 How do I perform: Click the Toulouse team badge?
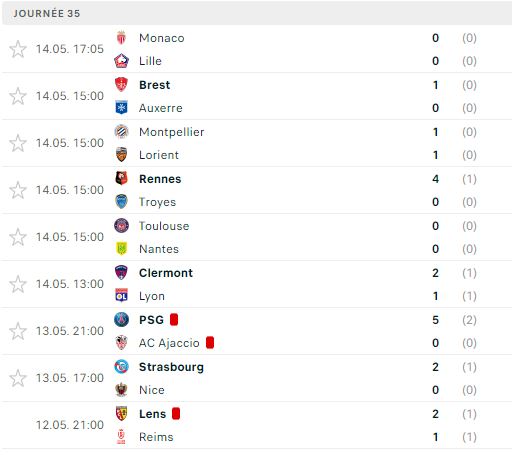point(121,226)
